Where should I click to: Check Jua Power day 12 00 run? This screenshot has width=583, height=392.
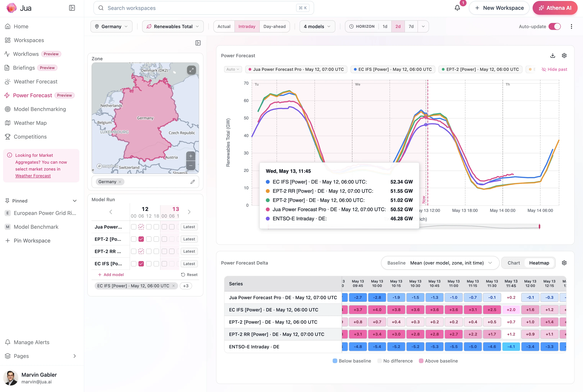[x=133, y=227]
